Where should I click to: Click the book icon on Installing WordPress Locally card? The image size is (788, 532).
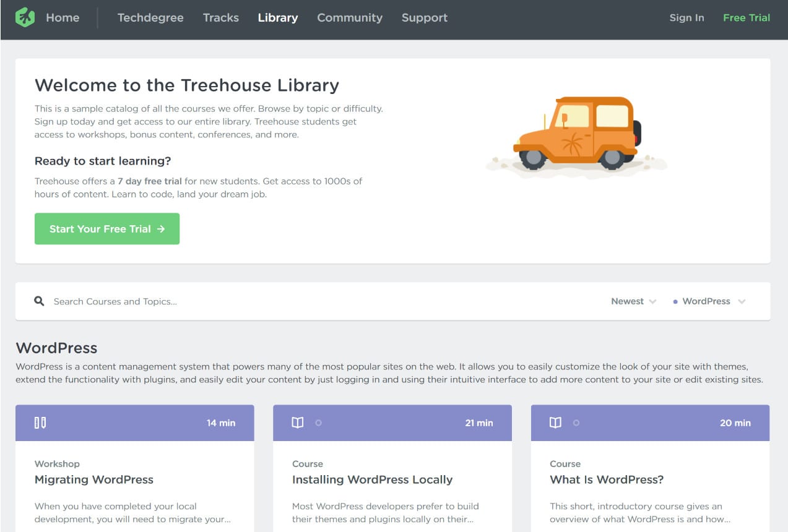tap(298, 423)
